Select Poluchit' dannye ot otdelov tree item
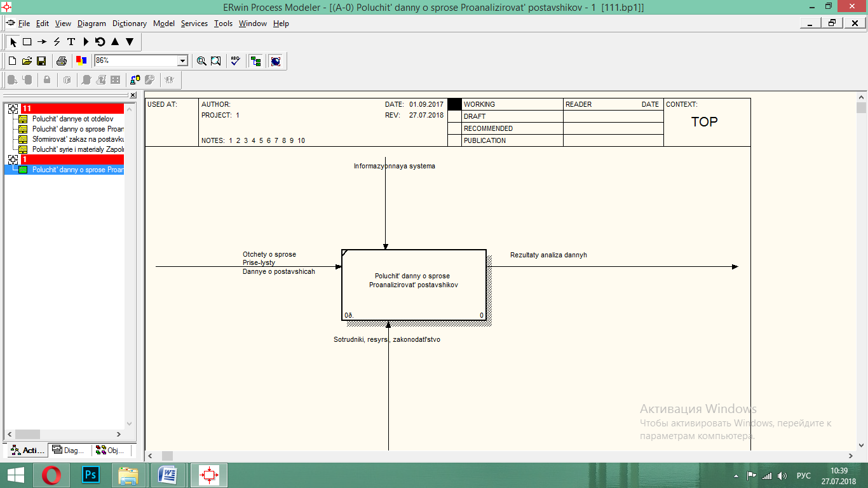Image resolution: width=868 pixels, height=488 pixels. tap(72, 119)
